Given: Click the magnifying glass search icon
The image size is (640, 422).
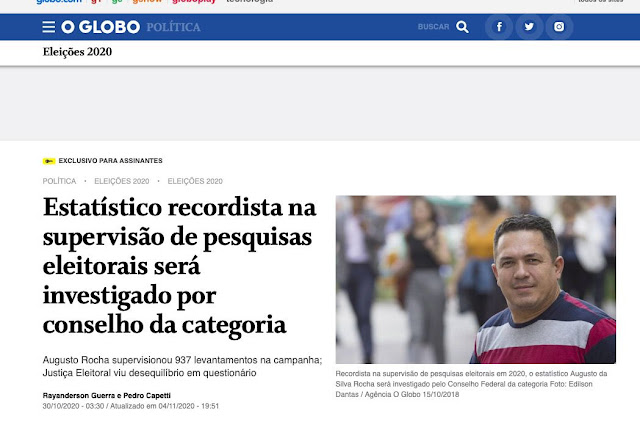Looking at the screenshot, I should point(462,27).
